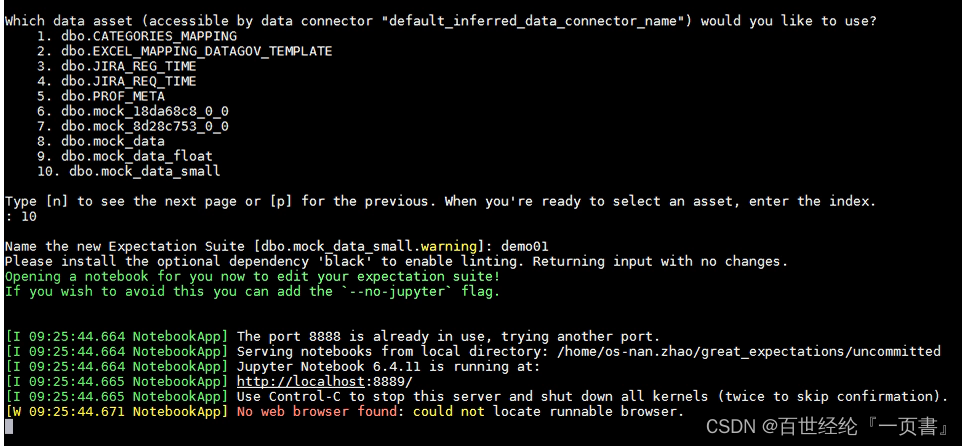Select the dbo.mock_data entry
This screenshot has height=446, width=962.
[x=113, y=141]
